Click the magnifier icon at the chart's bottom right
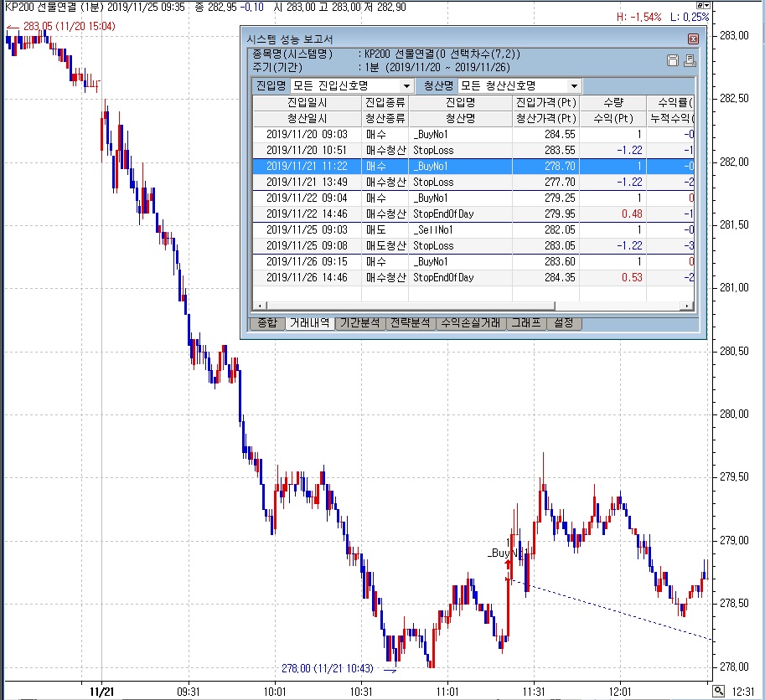Image resolution: width=765 pixels, height=700 pixels. [718, 690]
